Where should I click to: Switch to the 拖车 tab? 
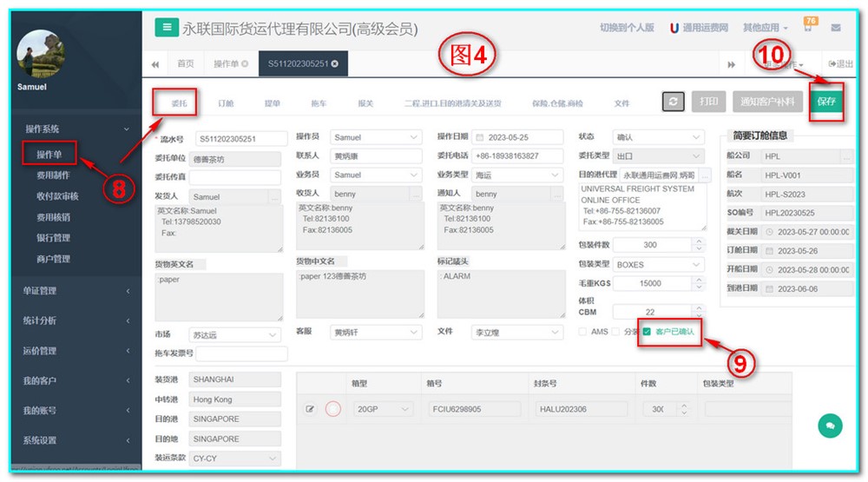coord(319,103)
